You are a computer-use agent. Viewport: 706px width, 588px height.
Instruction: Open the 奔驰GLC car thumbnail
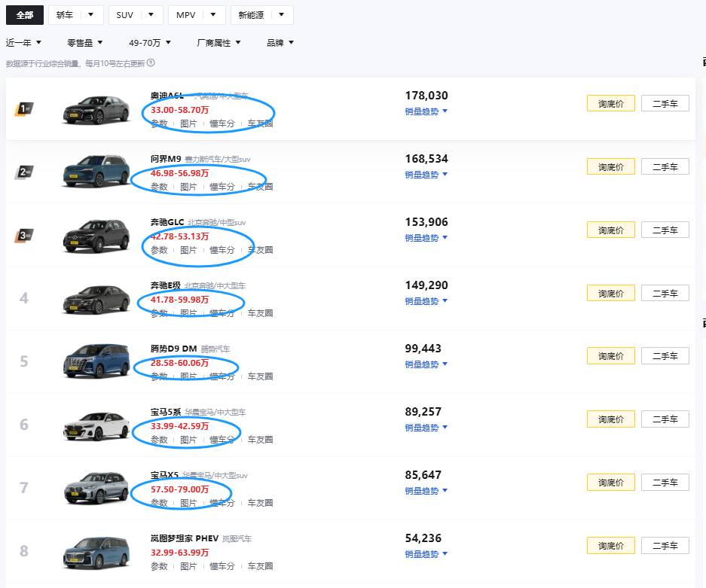click(96, 236)
